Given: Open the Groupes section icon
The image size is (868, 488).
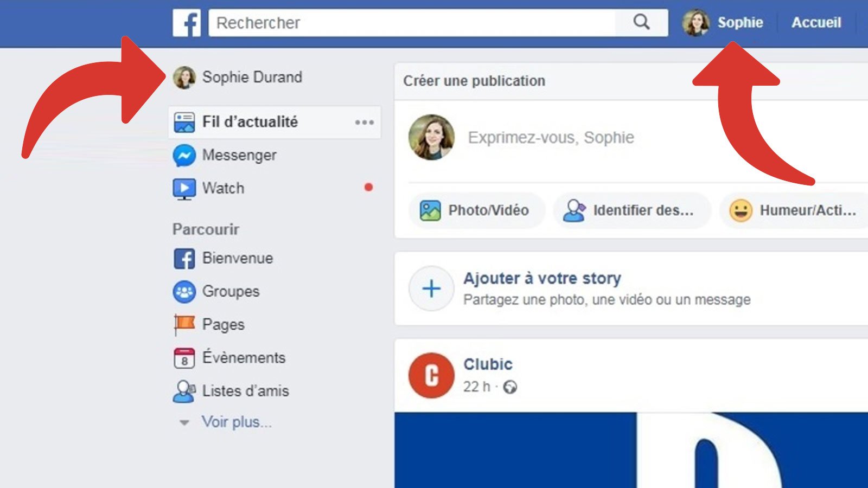Looking at the screenshot, I should [184, 291].
